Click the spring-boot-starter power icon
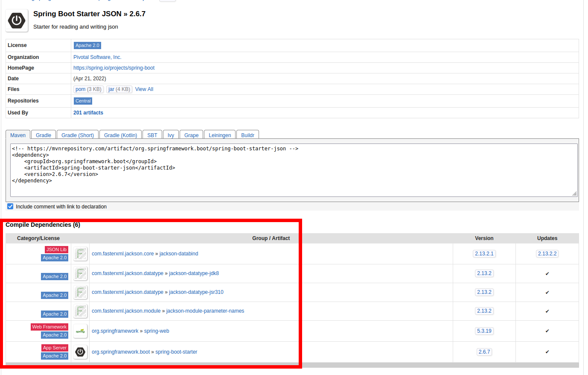Viewport: 588px width, 375px height. click(x=80, y=352)
